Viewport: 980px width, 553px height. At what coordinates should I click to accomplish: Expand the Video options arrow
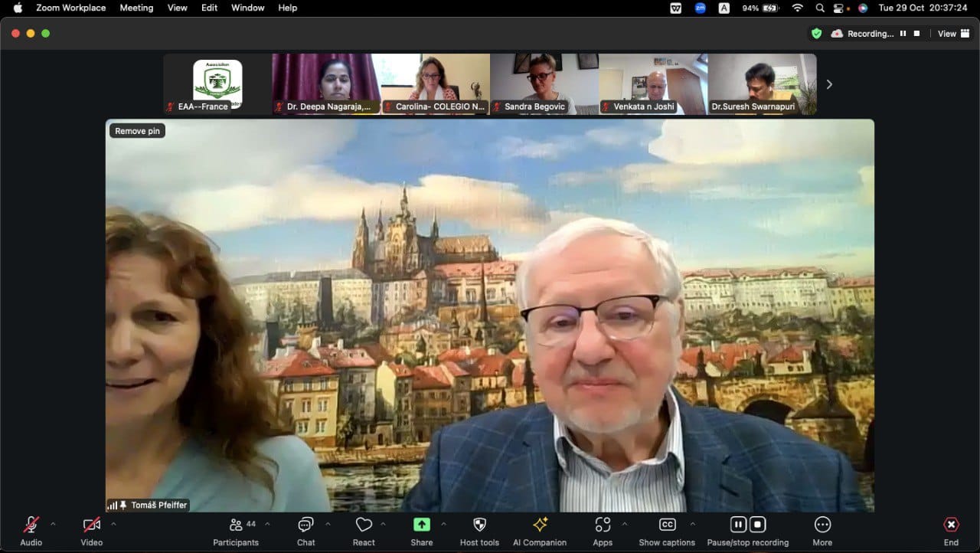click(113, 525)
